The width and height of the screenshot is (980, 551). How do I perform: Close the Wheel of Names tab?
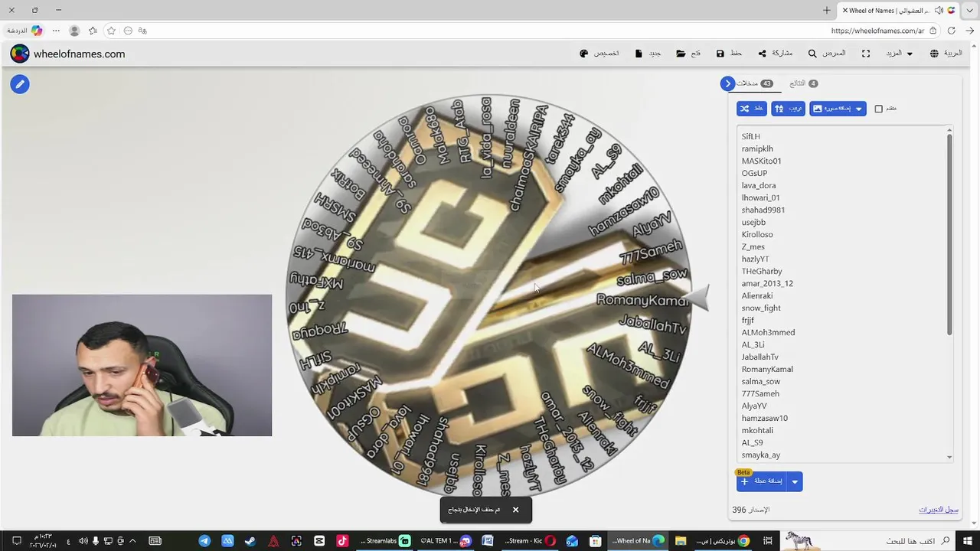845,10
